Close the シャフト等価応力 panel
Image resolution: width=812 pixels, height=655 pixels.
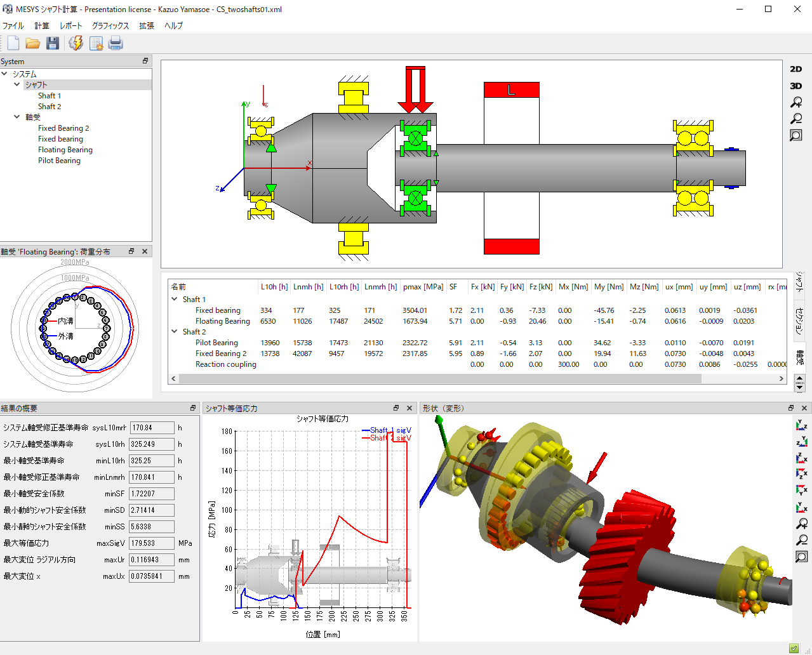click(x=409, y=408)
